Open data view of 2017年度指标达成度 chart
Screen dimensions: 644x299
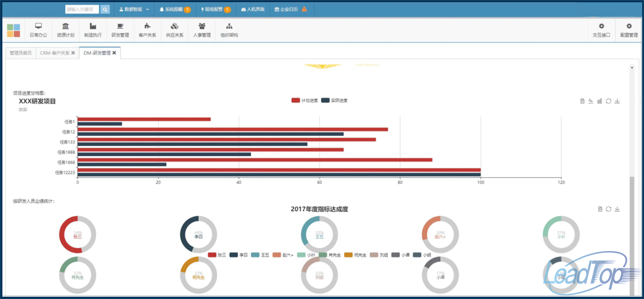[600, 209]
